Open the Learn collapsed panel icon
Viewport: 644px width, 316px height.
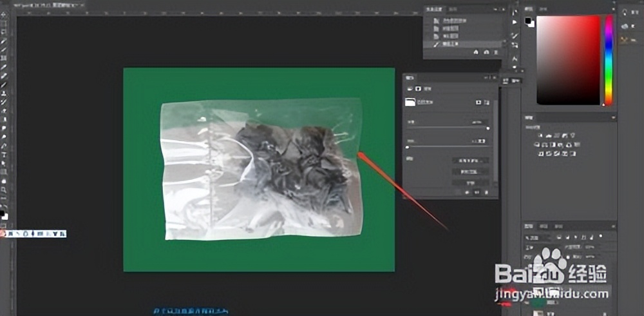click(624, 12)
